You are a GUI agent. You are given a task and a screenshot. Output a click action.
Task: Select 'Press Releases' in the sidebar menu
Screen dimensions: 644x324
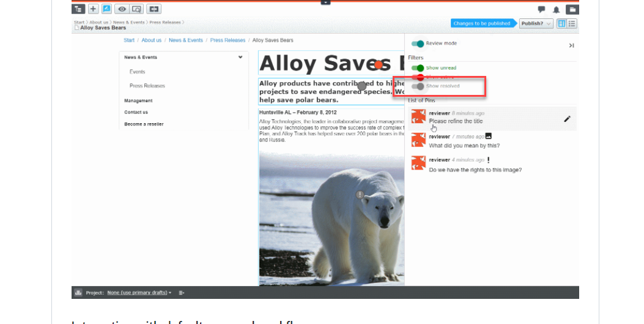tap(147, 86)
